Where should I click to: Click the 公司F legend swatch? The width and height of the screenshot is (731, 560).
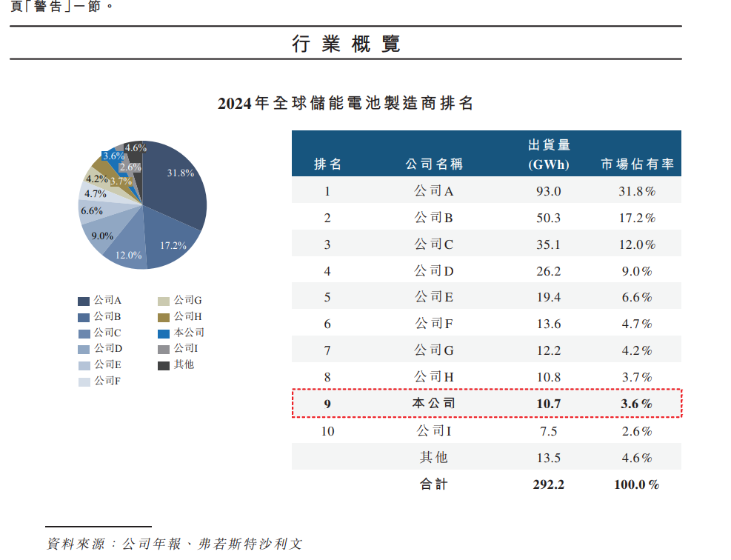(84, 381)
